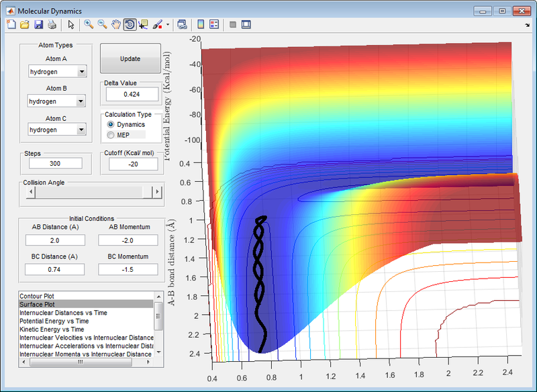Select the Data Cursor tool
The height and width of the screenshot is (392, 537).
(x=143, y=24)
